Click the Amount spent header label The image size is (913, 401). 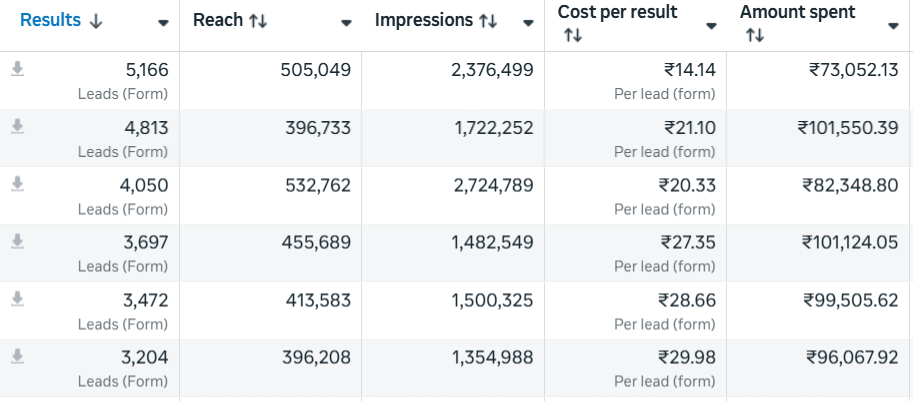point(797,12)
